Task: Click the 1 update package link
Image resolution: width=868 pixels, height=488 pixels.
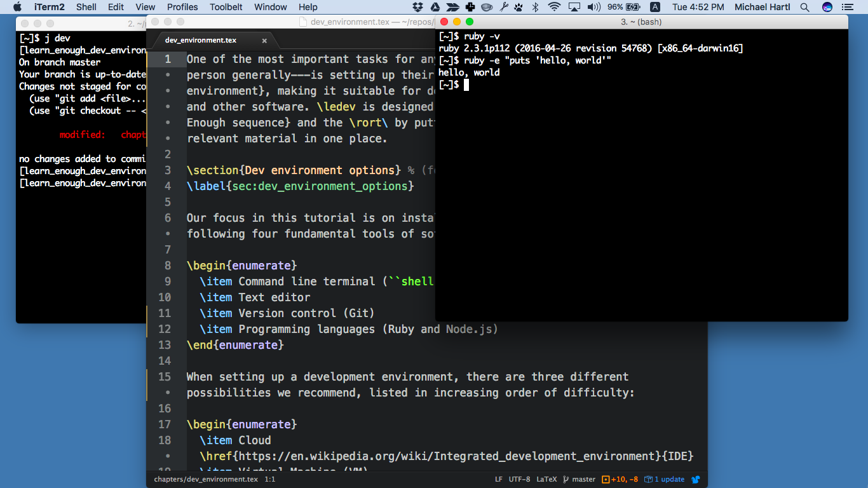Action: tap(665, 480)
